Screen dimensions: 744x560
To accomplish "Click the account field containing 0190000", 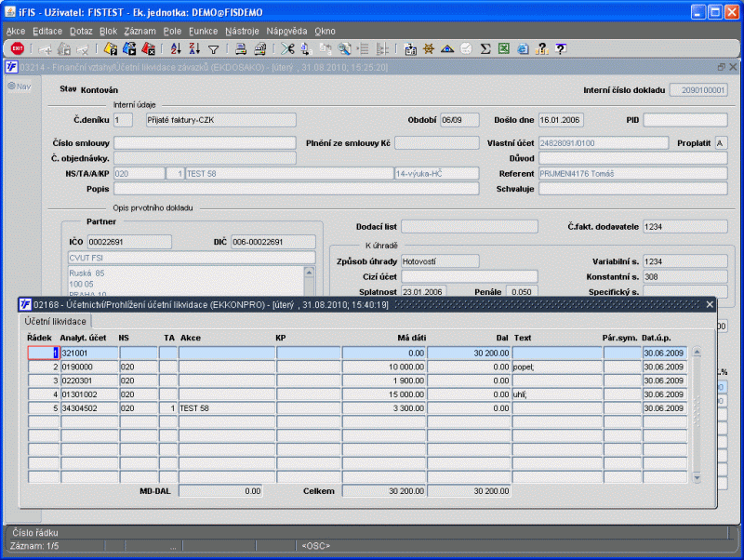I will coord(89,367).
